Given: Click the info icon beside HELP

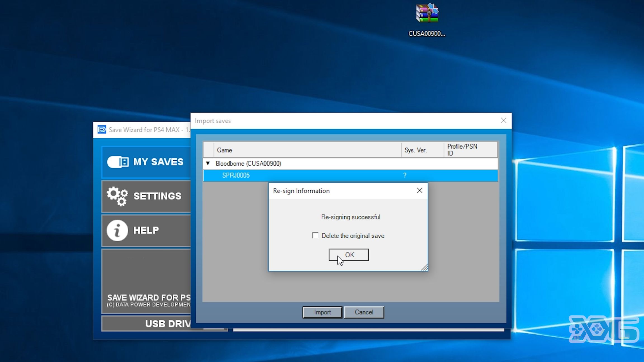Looking at the screenshot, I should 117,230.
